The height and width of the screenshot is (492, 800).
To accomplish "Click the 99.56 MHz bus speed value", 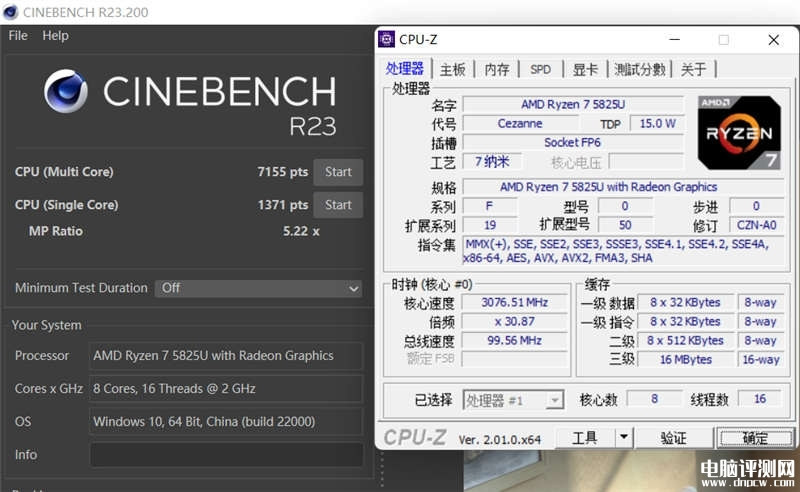I will pyautogui.click(x=514, y=340).
